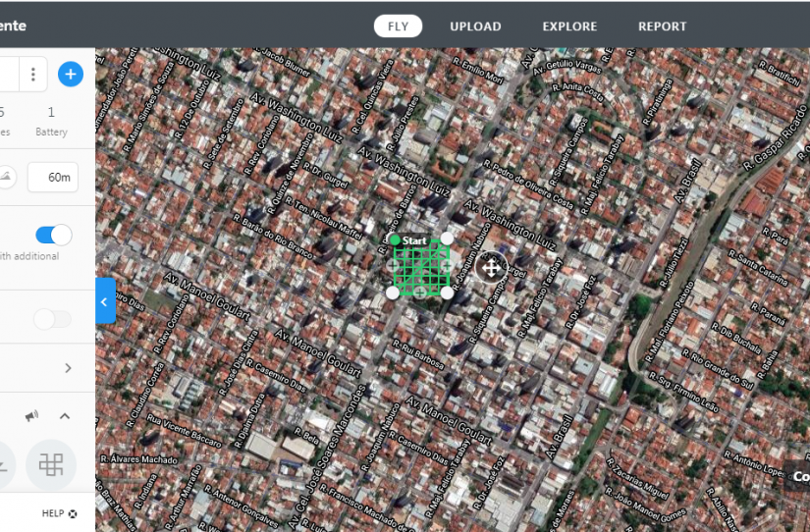The height and width of the screenshot is (532, 810).
Task: Select the top-right corner handle of flight area
Action: coord(448,239)
